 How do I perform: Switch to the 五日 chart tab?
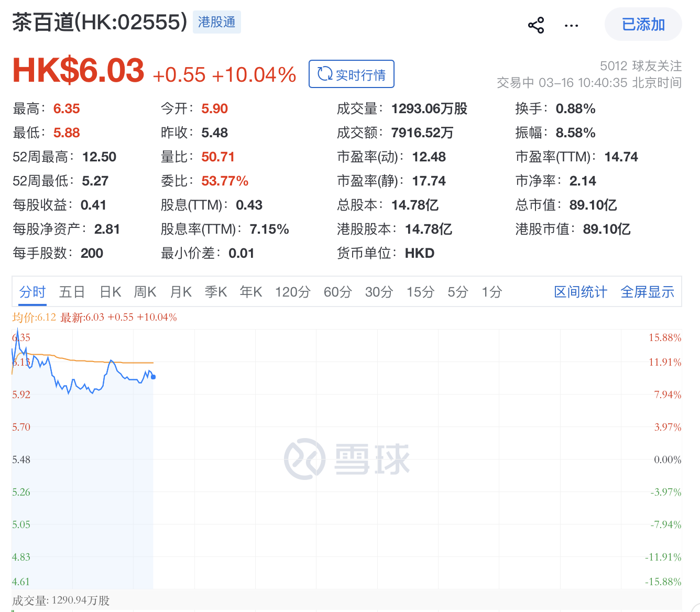72,292
